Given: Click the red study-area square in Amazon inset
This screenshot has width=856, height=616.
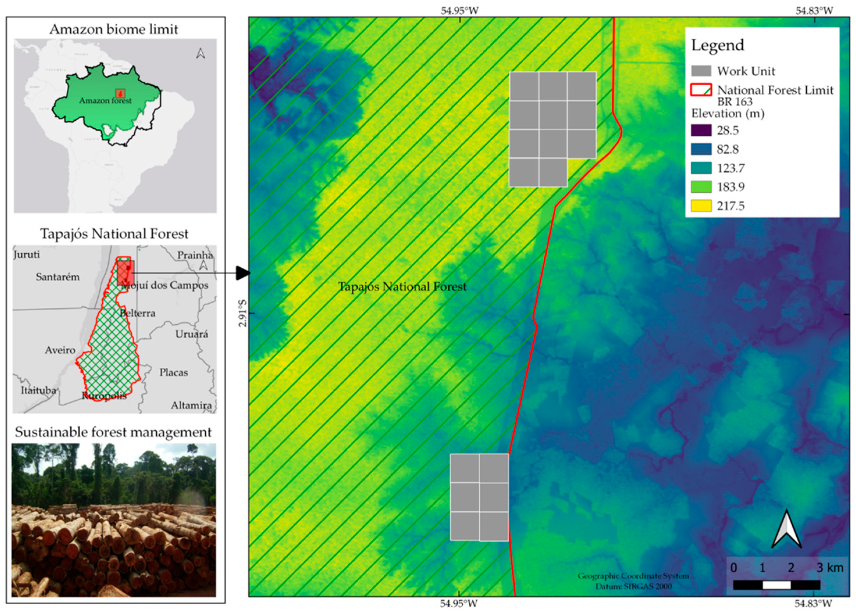Looking at the screenshot, I should [x=120, y=93].
